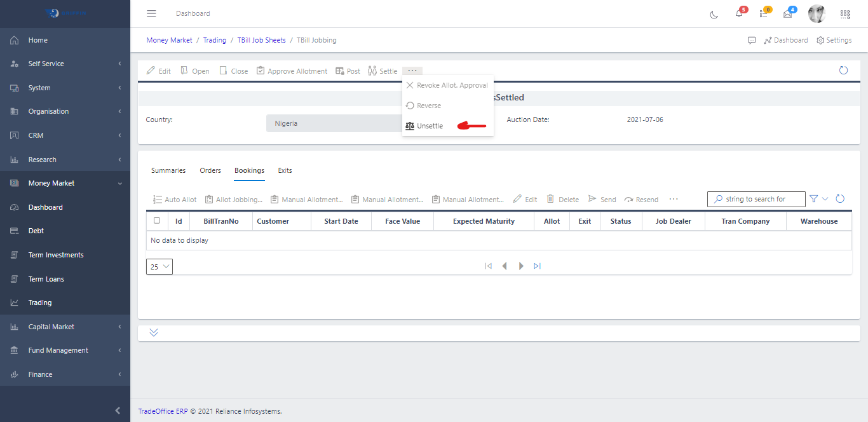Click the TBill Job Sheets breadcrumb link

(x=261, y=40)
